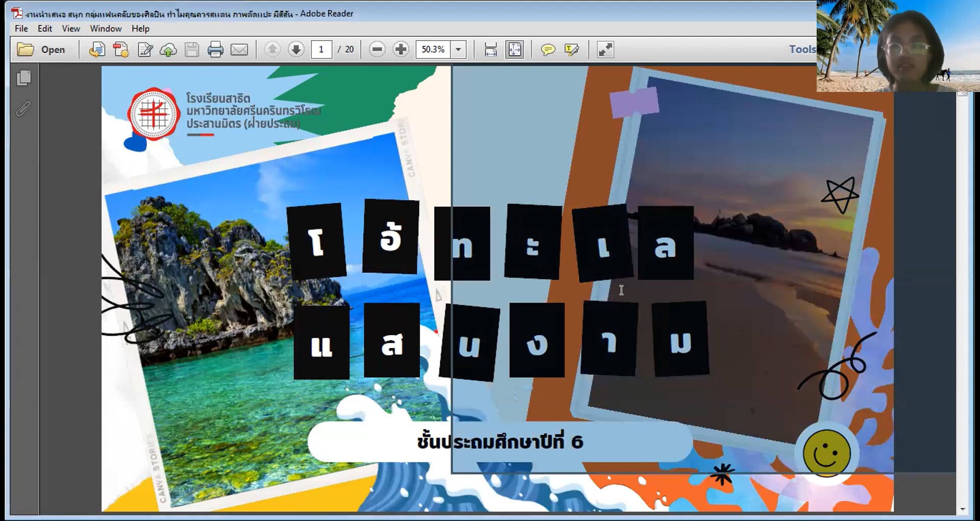Click the vertical scrollbar down arrow
Viewport: 980px width, 521px height.
[x=963, y=509]
